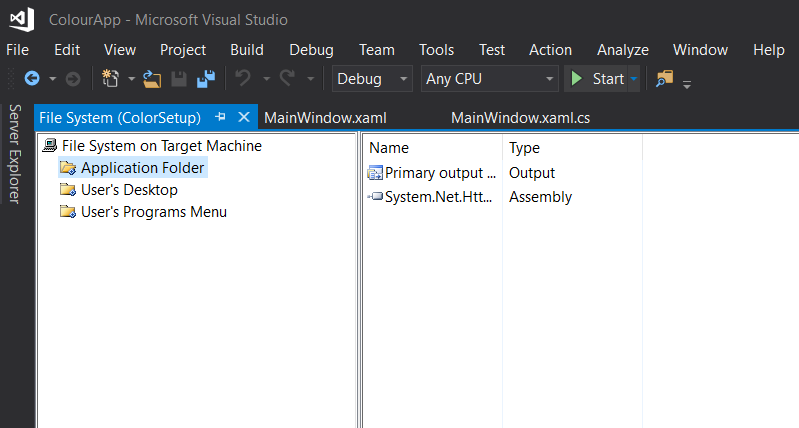Navigate backward with the blue arrow
The image size is (799, 428).
pos(32,78)
